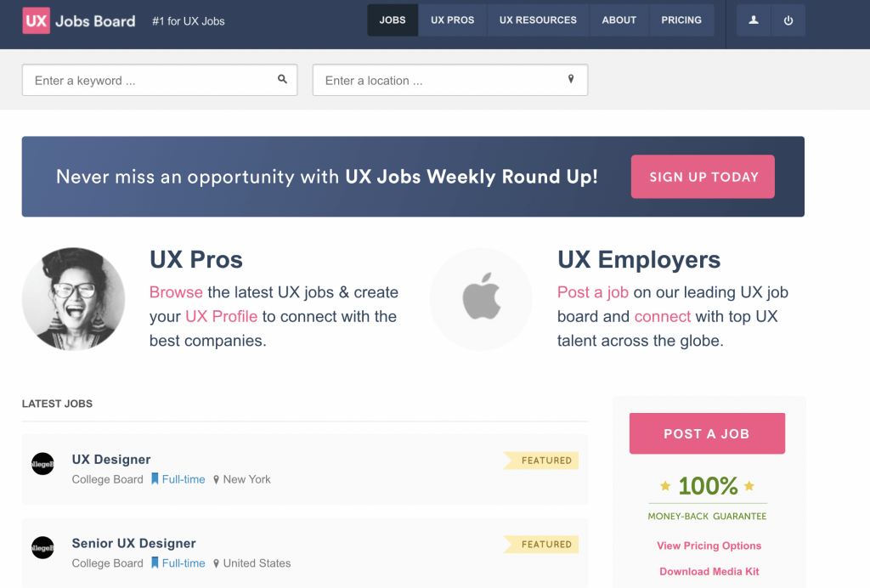Click the UX Pros woman photo
Viewport: 870px width, 588px height.
[73, 299]
